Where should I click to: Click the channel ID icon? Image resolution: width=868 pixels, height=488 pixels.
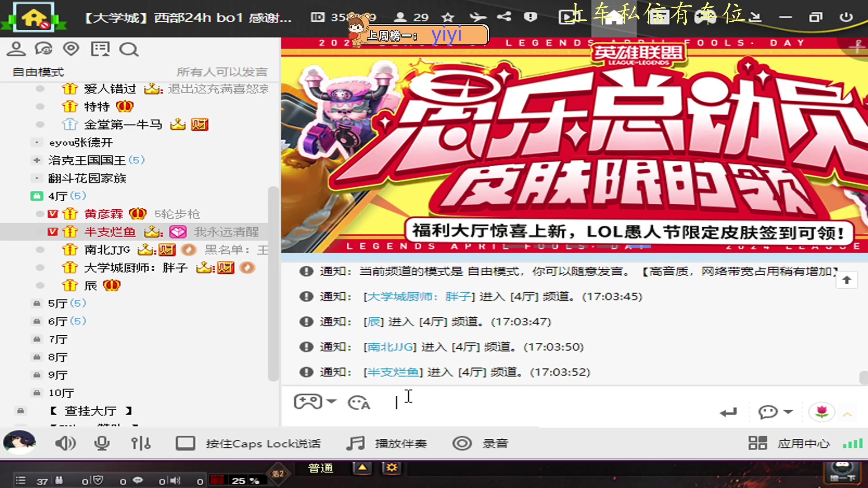(317, 17)
